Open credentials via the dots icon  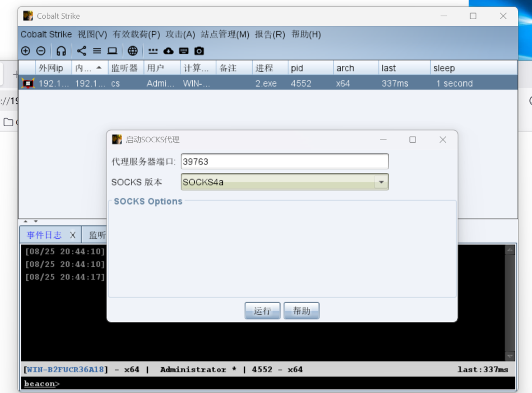point(153,51)
